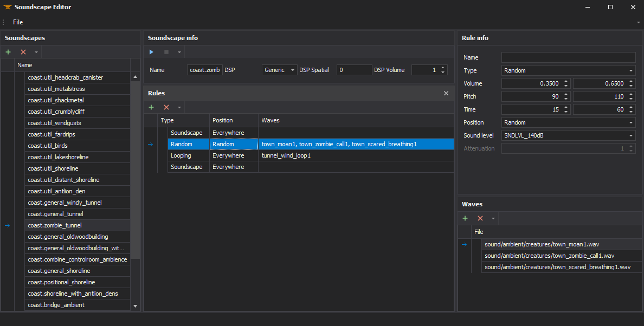Open the rule Position dropdown
The image size is (644, 326).
click(x=568, y=122)
